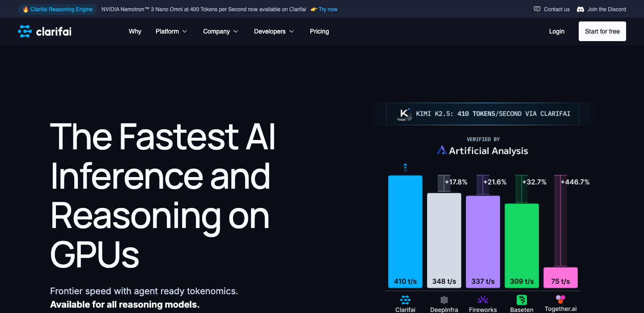The height and width of the screenshot is (313, 644).
Task: Expand the Company dropdown chevron
Action: click(x=236, y=31)
